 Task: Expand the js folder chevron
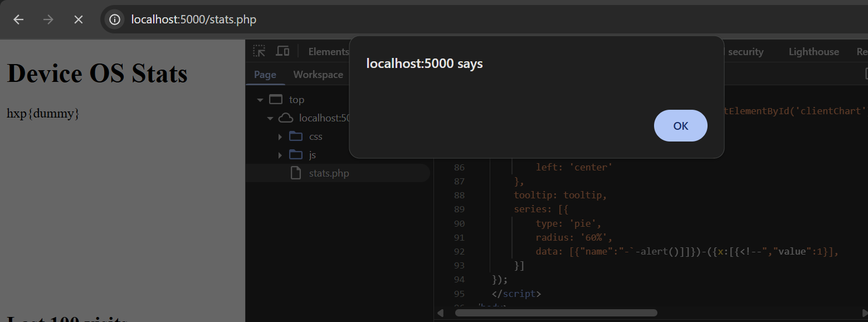point(280,154)
